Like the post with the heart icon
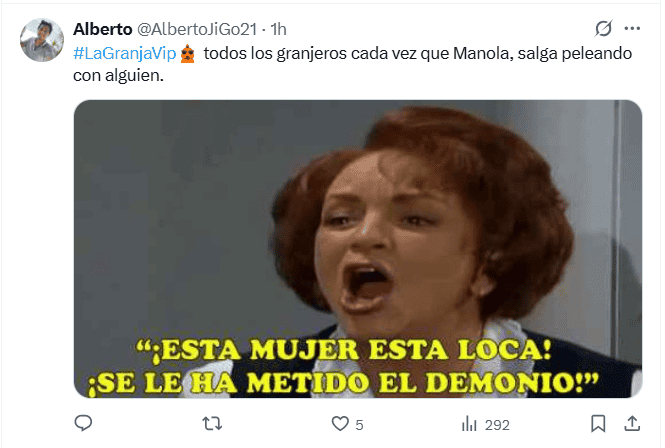Screen dimensions: 665x448 (340, 424)
